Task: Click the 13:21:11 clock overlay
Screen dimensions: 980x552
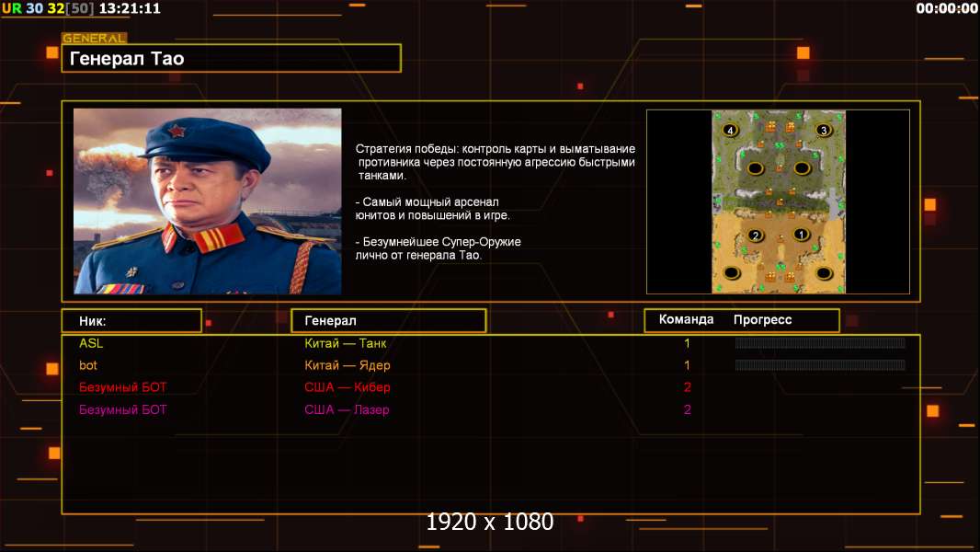Action: pos(130,8)
